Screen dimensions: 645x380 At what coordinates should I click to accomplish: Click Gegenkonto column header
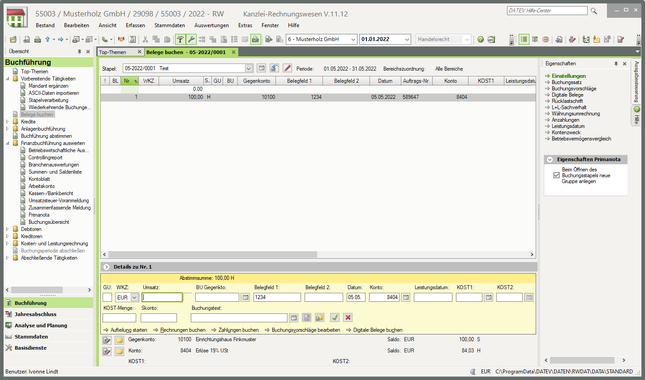[256, 81]
